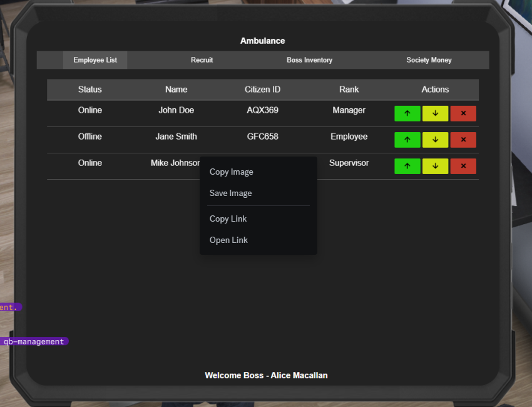Choose Open Link from context menu
This screenshot has height=407, width=532.
point(229,240)
